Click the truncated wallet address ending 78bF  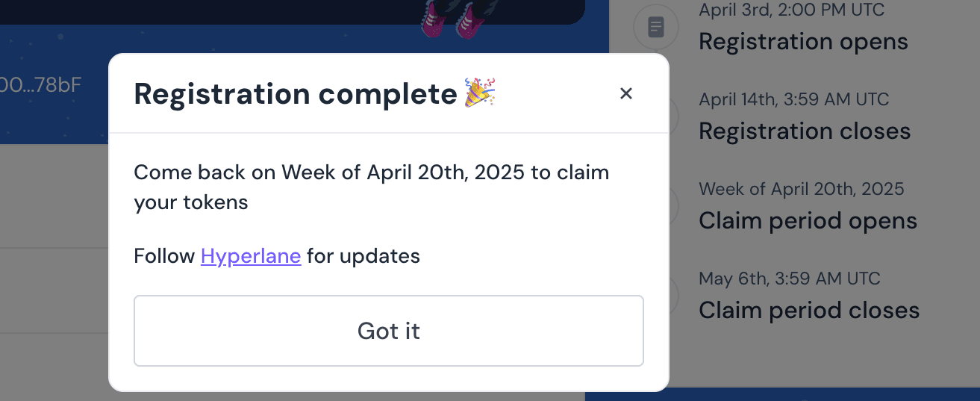point(40,84)
